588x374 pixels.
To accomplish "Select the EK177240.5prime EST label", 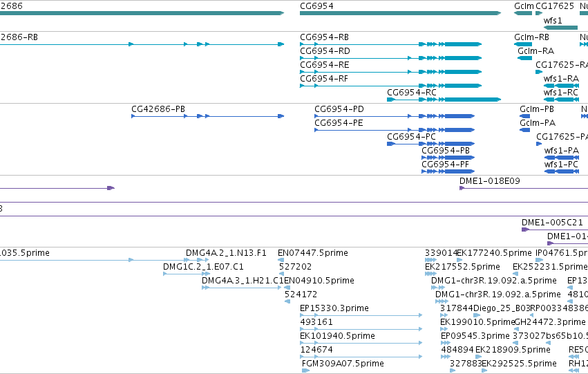I will tap(494, 253).
